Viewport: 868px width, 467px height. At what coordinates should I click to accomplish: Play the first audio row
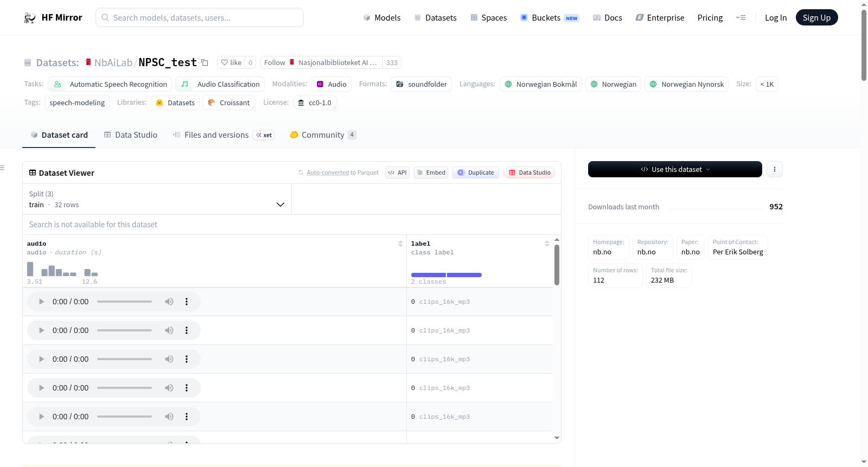coord(41,302)
